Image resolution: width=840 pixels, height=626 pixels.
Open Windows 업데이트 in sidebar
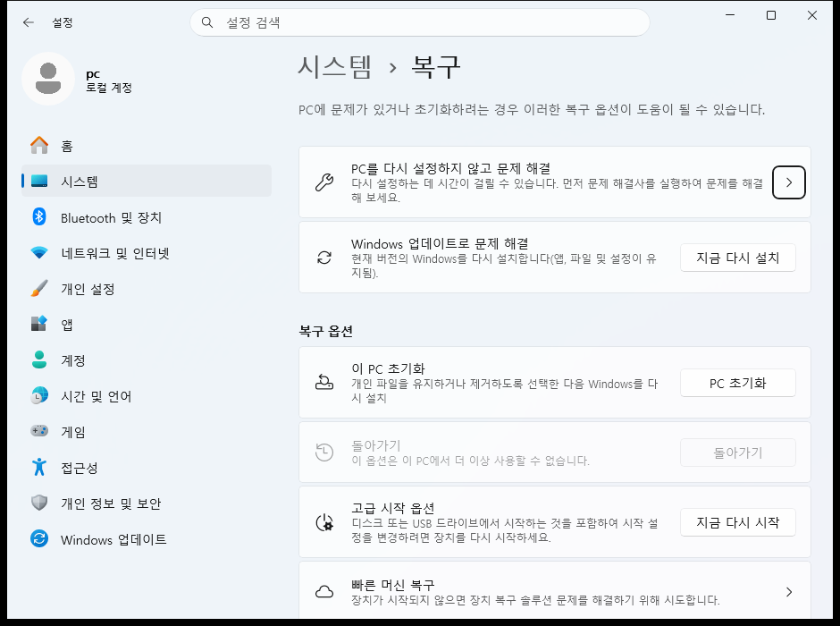pyautogui.click(x=147, y=539)
